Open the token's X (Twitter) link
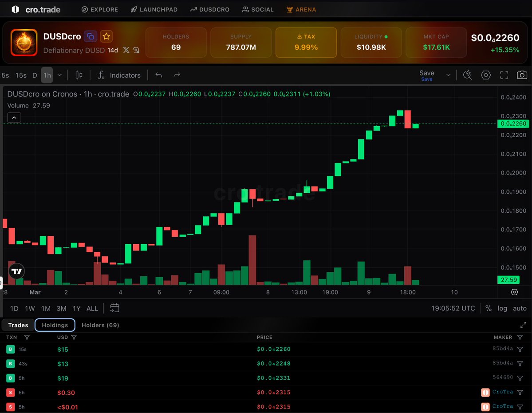Screen dimensions: 532x413 (x=126, y=50)
